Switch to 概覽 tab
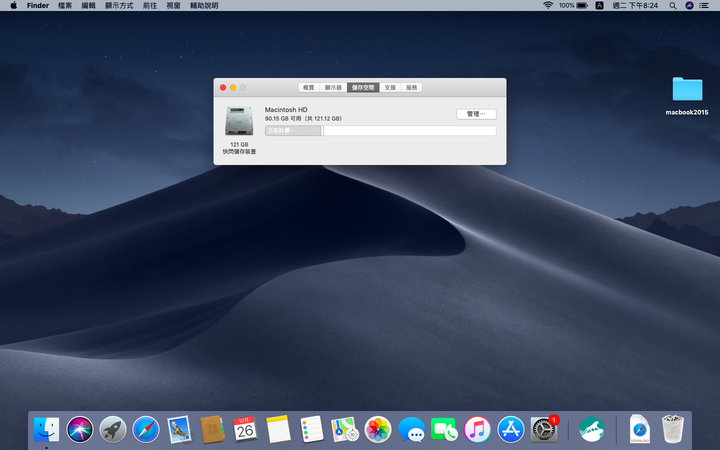 [309, 87]
